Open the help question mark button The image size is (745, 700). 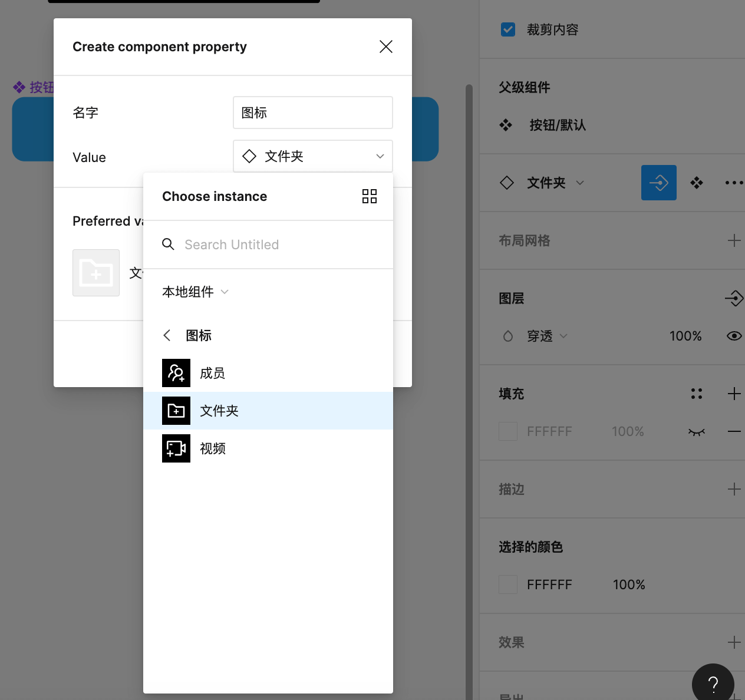[713, 684]
